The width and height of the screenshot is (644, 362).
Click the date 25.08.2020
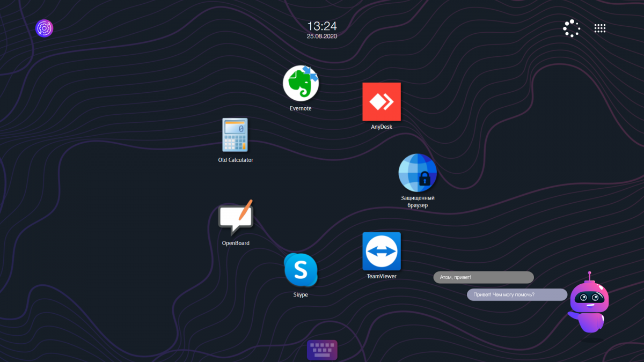[x=322, y=36]
